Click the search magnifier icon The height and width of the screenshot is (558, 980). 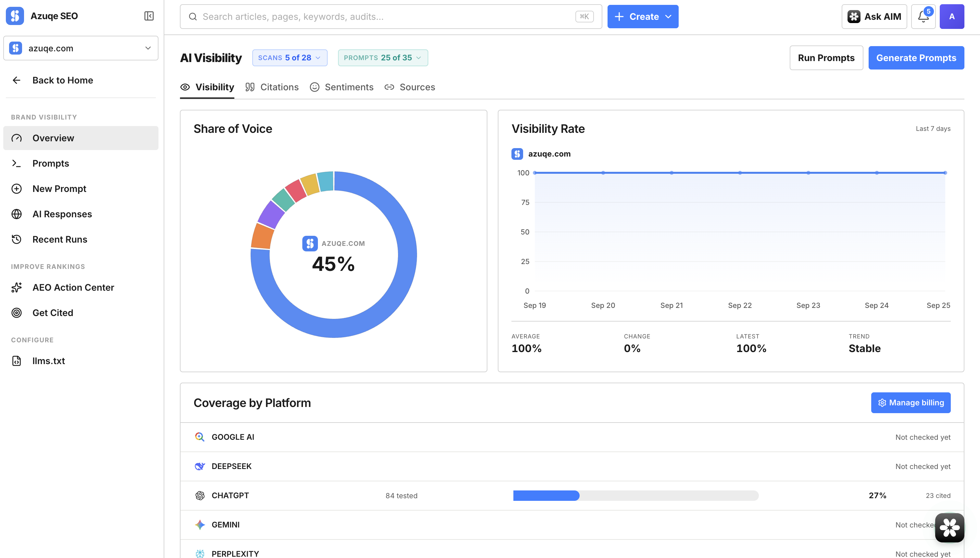click(x=193, y=17)
